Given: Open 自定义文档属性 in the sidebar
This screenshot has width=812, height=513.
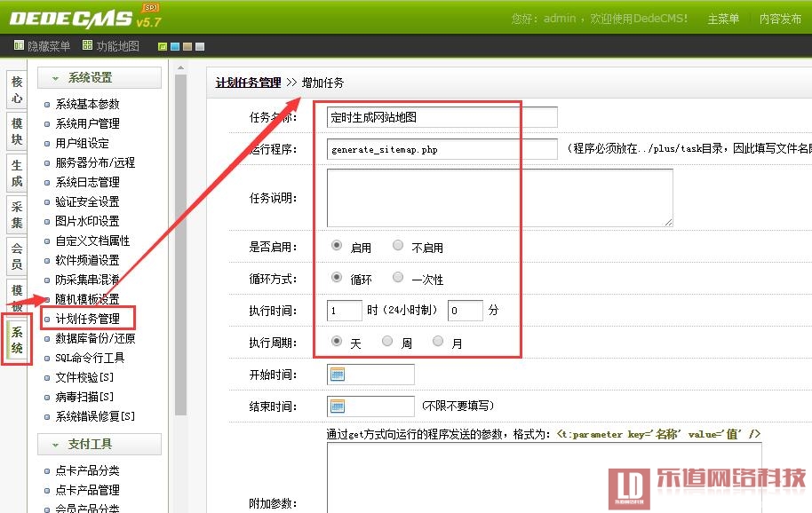Looking at the screenshot, I should point(92,241).
